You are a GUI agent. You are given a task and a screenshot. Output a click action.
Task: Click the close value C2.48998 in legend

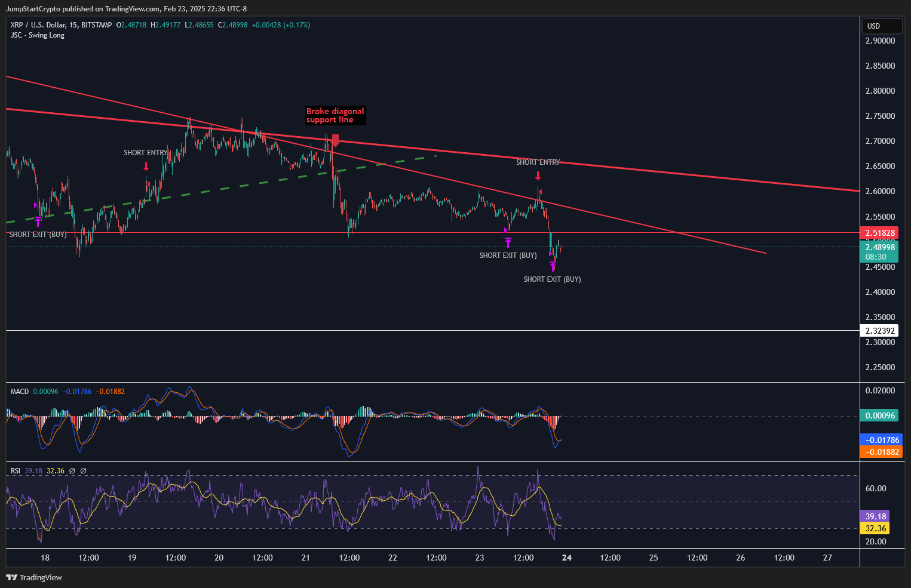pyautogui.click(x=232, y=25)
